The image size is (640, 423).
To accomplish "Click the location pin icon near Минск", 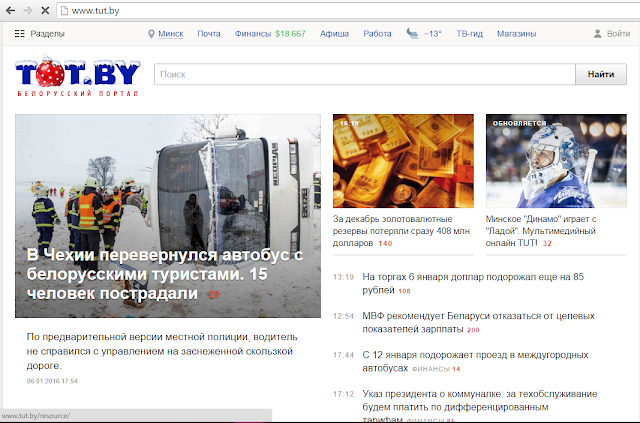I will click(x=151, y=34).
